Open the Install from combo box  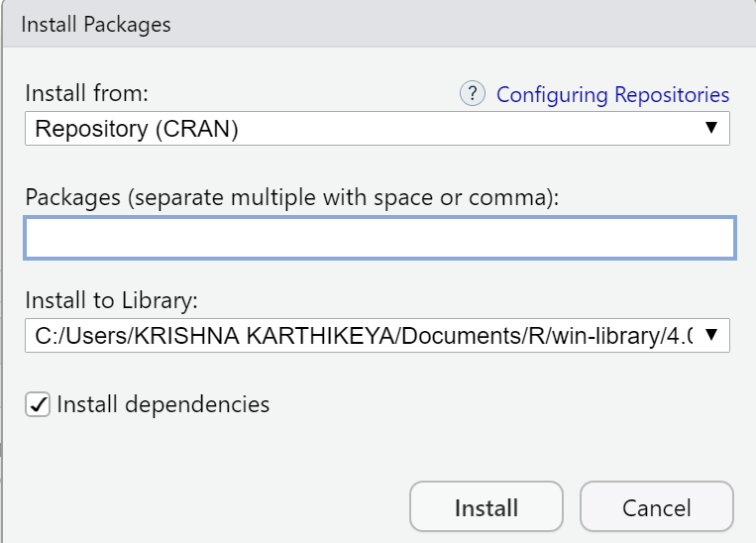(377, 129)
